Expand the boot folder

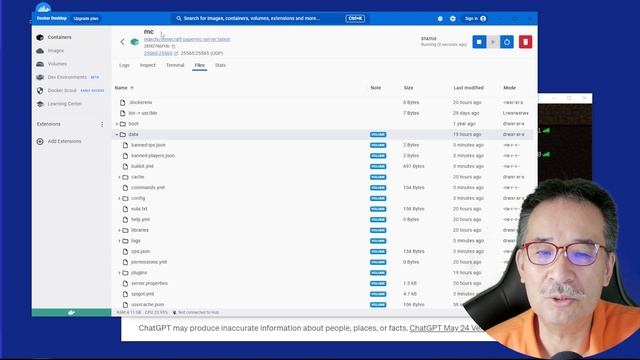[x=117, y=124]
